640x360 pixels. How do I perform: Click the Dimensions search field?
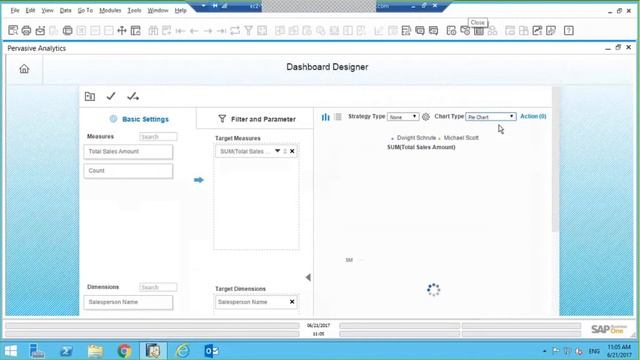[158, 287]
